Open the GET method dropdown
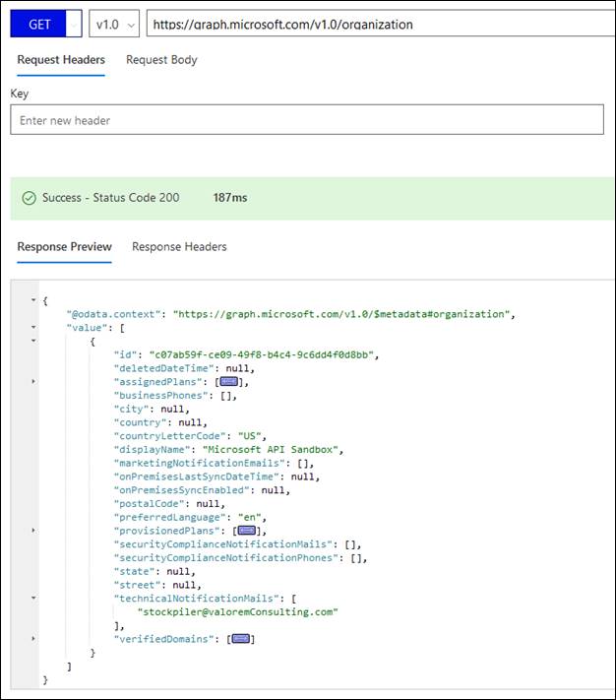 point(46,24)
